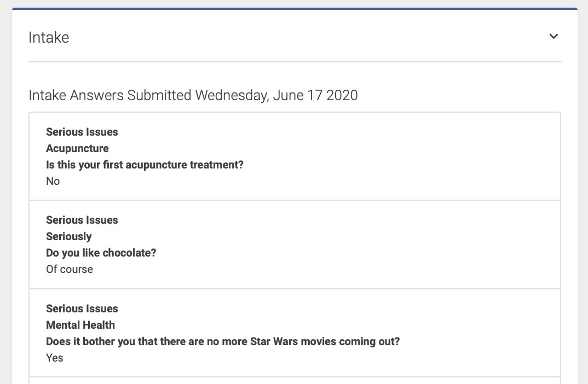Click the acupuncture answer card
The image size is (588, 384).
pyautogui.click(x=295, y=156)
